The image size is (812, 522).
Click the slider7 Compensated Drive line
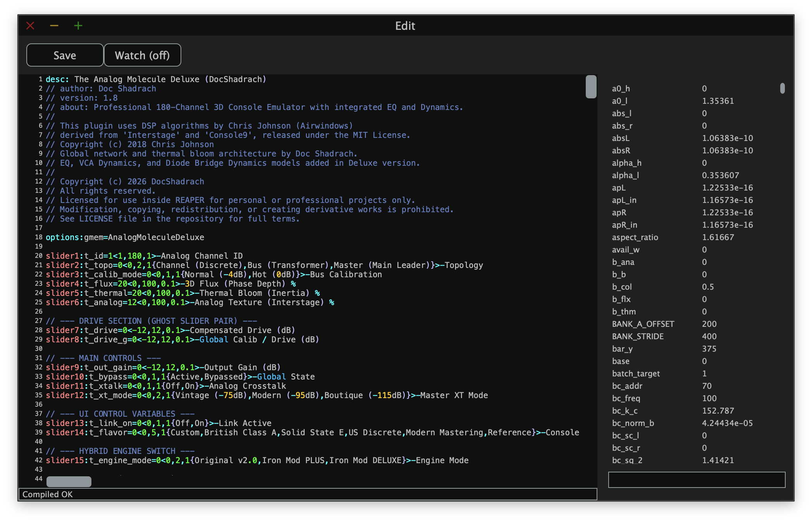click(170, 330)
